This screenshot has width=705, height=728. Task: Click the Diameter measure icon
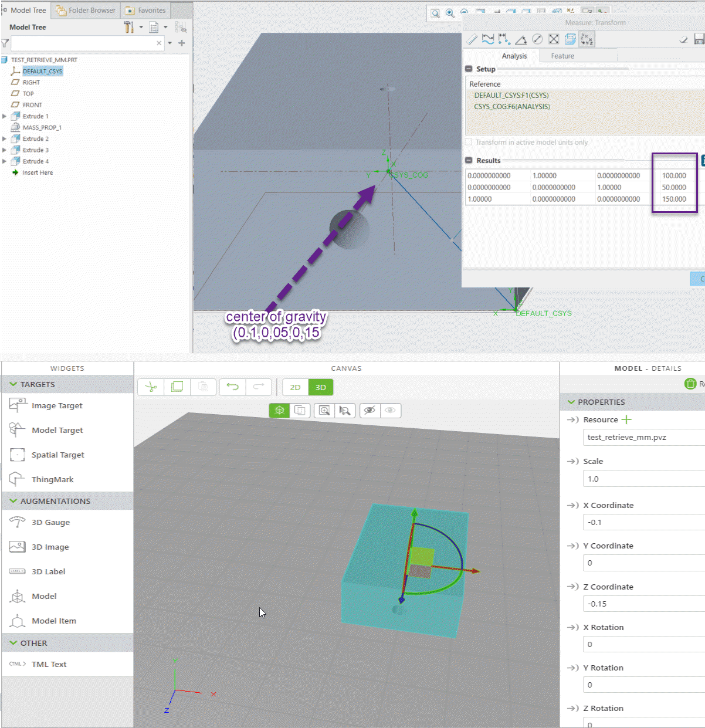(x=538, y=39)
